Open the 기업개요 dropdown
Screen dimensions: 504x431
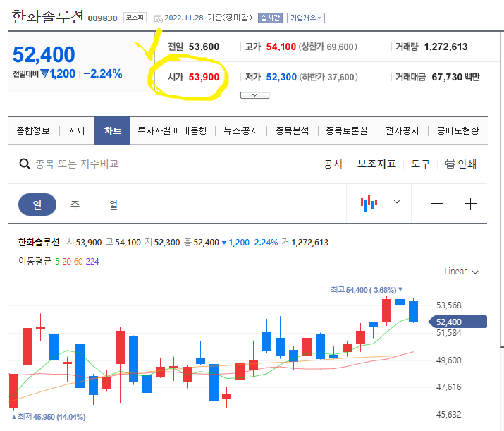pyautogui.click(x=306, y=18)
